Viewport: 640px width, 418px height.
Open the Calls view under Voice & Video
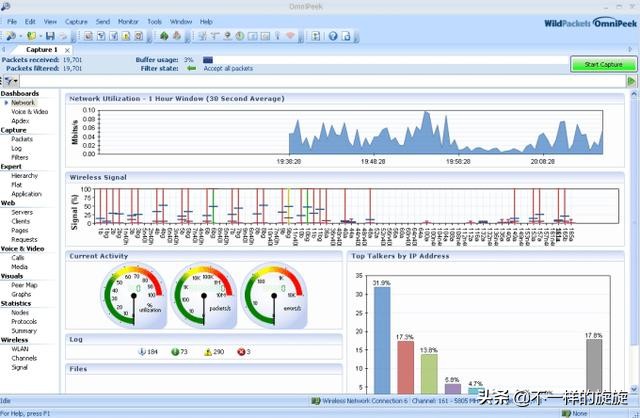(x=18, y=258)
